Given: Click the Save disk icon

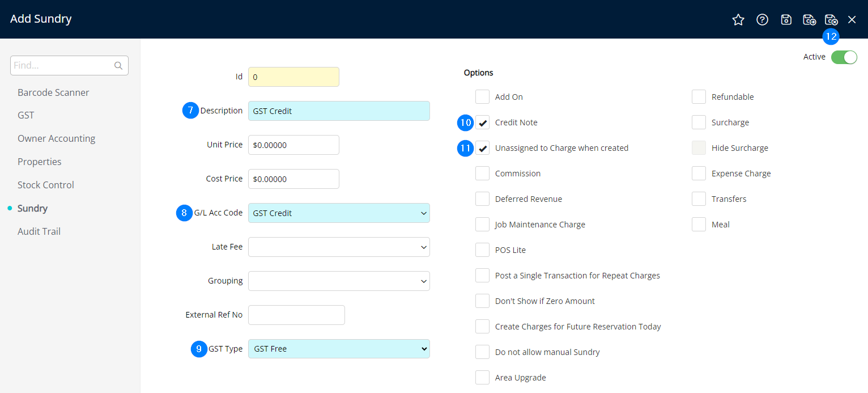Looking at the screenshot, I should 786,20.
